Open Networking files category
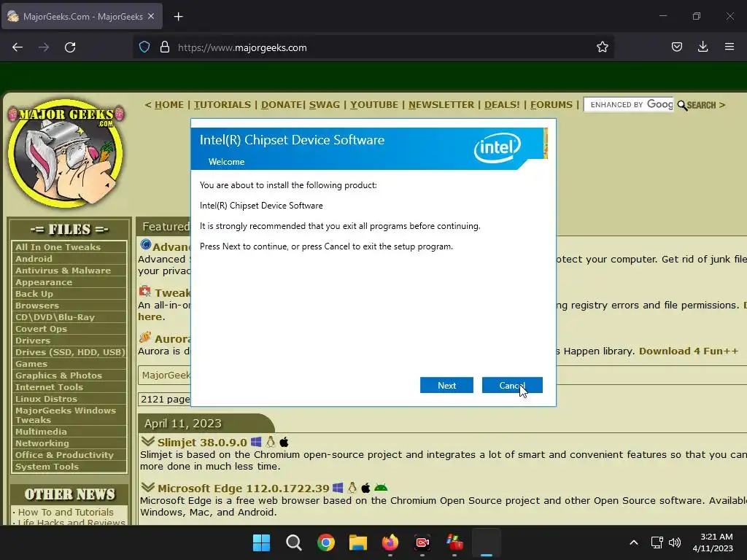Viewport: 747px width, 560px height. click(x=42, y=443)
